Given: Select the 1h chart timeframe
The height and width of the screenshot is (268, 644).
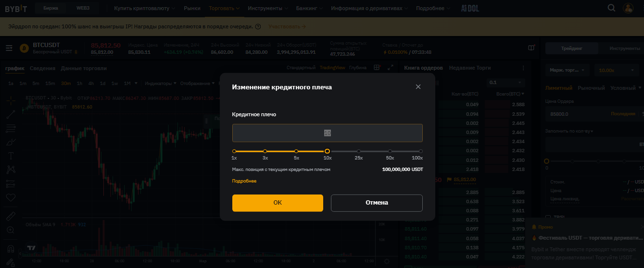Looking at the screenshot, I should (80, 84).
